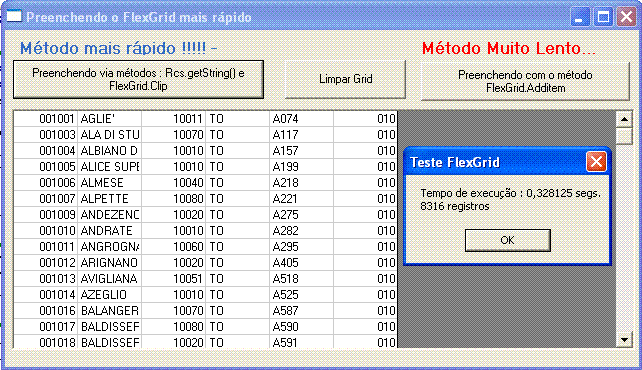Select the ANDEZENC cell
Viewport: 642px width, 370px height.
pos(110,214)
